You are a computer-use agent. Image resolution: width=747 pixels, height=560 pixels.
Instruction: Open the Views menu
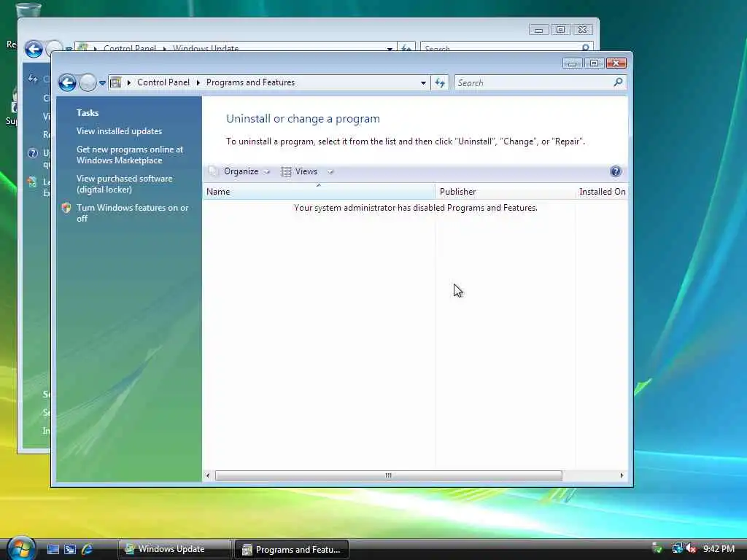coord(306,171)
